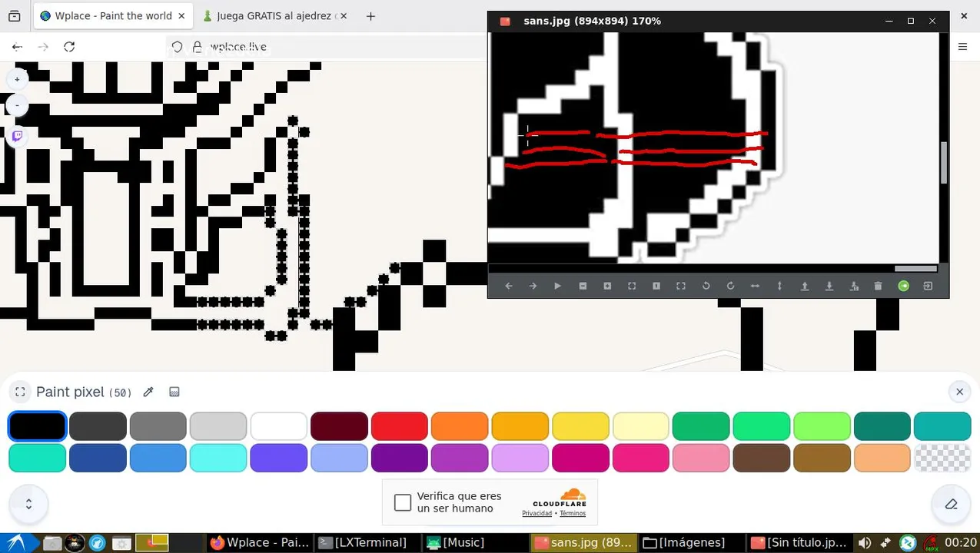The image size is (980, 553).
Task: Open a file with the viewer's upload arrow icon
Action: [x=805, y=286]
